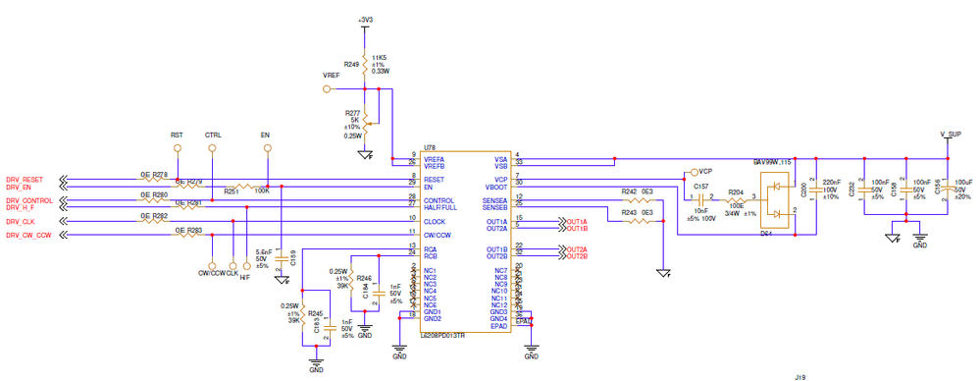Click the VREFA pin name on U78
Screen dimensions: 980x381
(435, 159)
